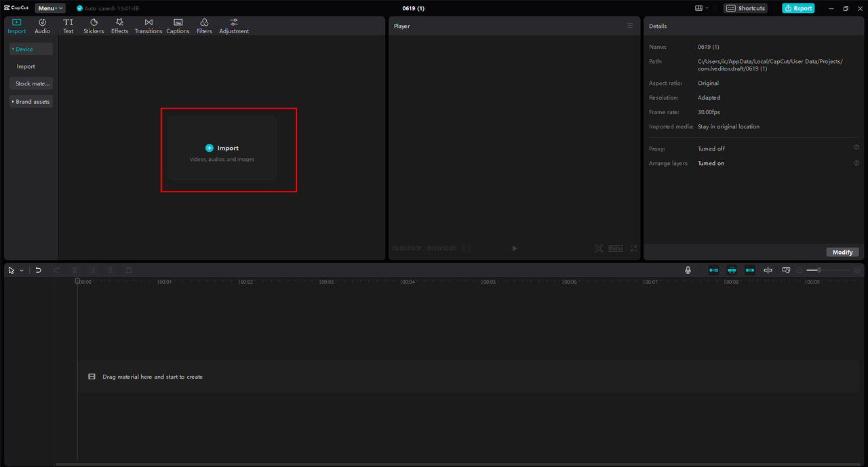Toggle fullscreen preview in Player
Screen dimensions: 868x467
coord(634,248)
